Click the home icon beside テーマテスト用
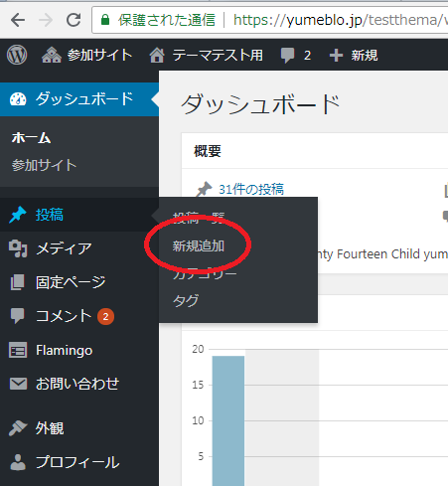 [x=157, y=55]
